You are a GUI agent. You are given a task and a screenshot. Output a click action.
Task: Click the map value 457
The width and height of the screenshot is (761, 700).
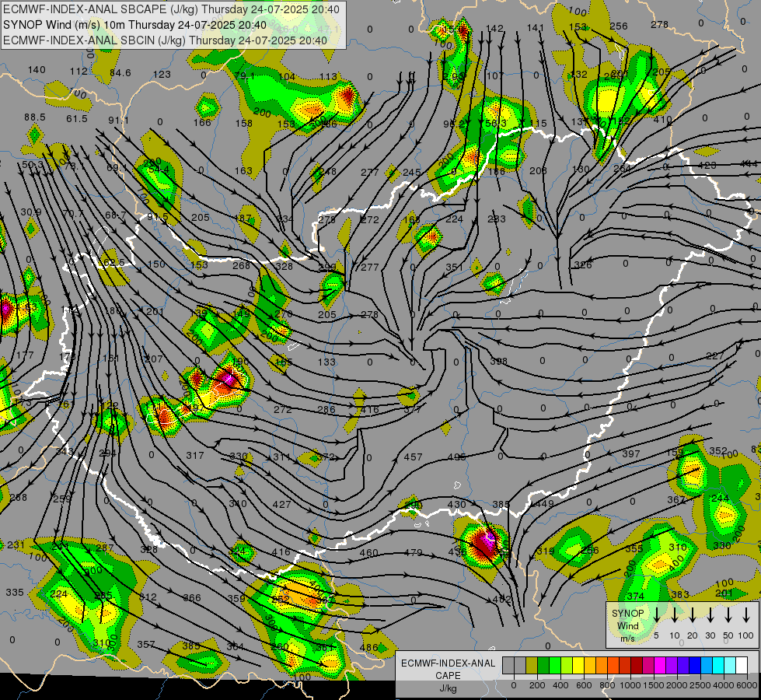point(413,457)
